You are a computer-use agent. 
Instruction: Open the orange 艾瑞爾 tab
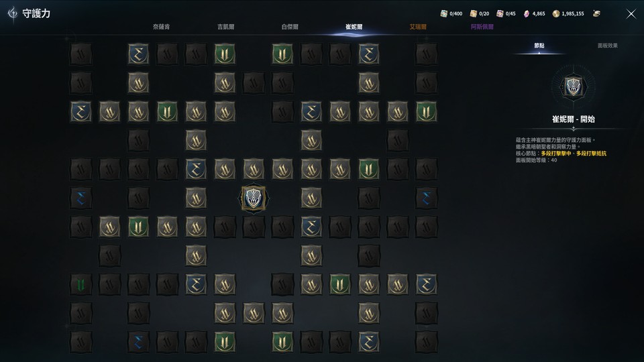418,27
